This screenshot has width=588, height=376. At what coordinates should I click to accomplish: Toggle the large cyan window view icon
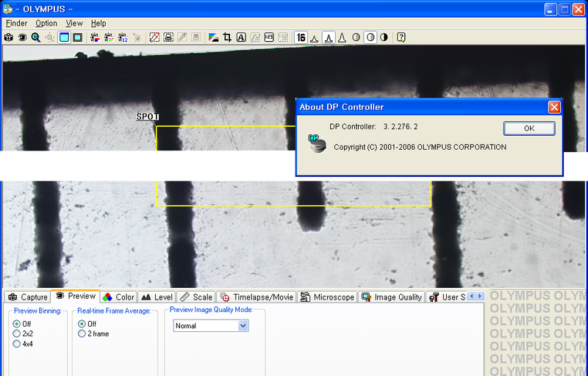[x=64, y=37]
